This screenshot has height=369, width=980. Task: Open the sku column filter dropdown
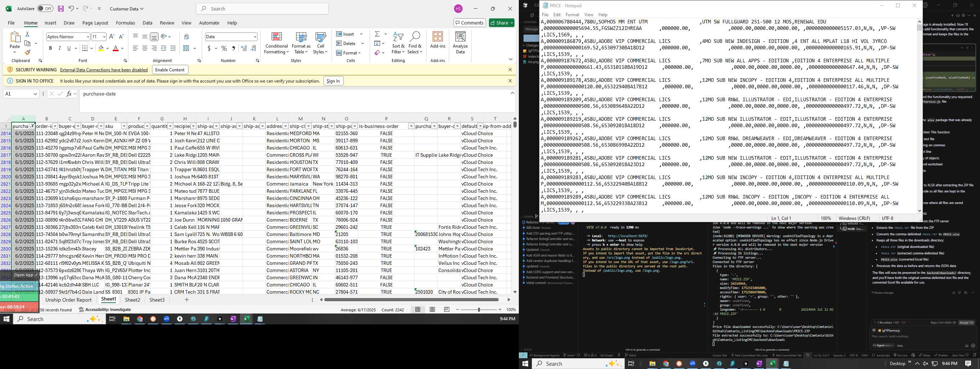pyautogui.click(x=124, y=126)
